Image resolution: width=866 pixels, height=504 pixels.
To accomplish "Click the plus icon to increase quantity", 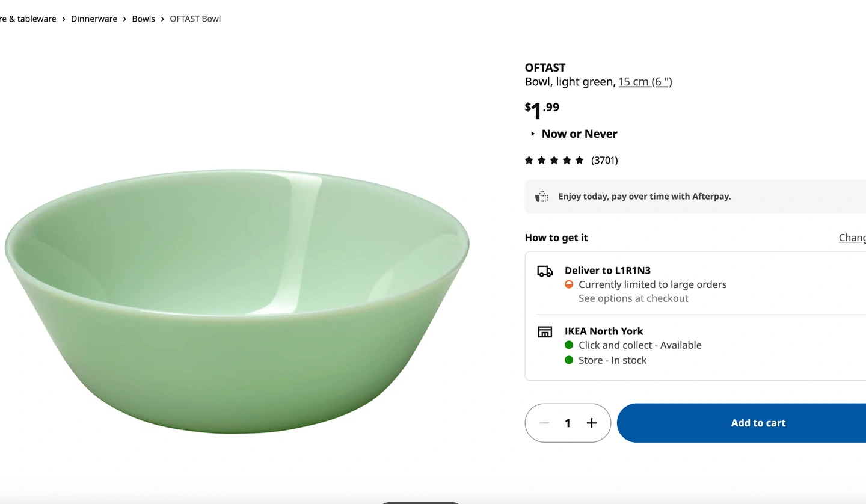I will [592, 423].
